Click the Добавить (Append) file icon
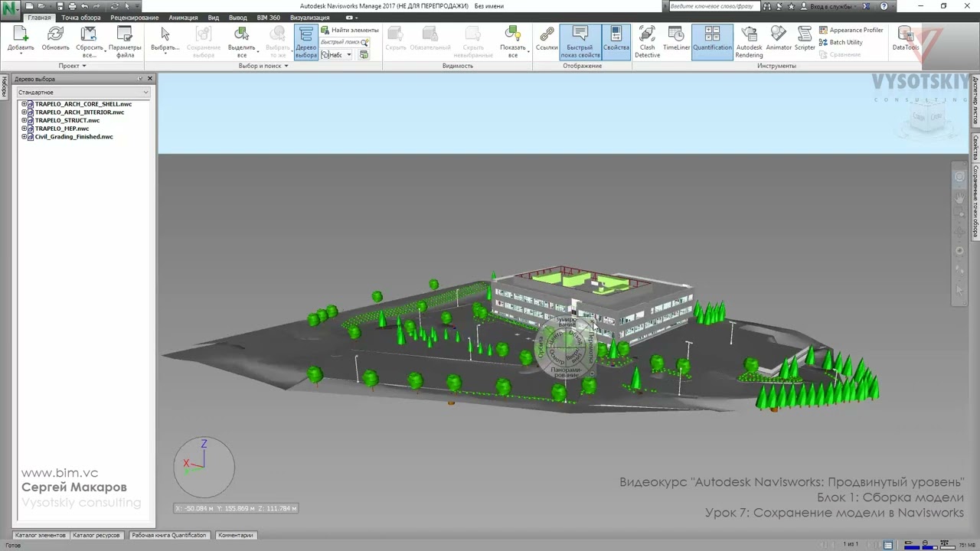Image resolution: width=980 pixels, height=551 pixels. point(21,34)
